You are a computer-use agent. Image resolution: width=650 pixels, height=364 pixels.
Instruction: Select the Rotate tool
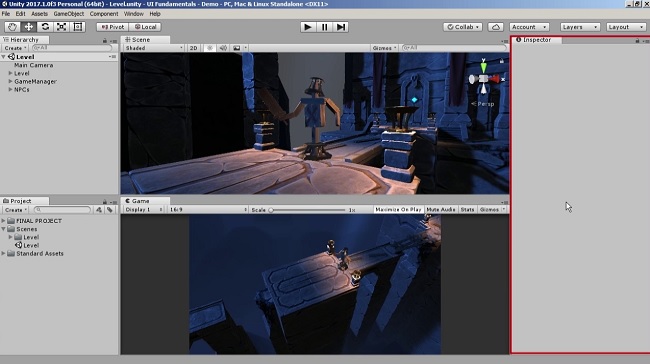[45, 27]
